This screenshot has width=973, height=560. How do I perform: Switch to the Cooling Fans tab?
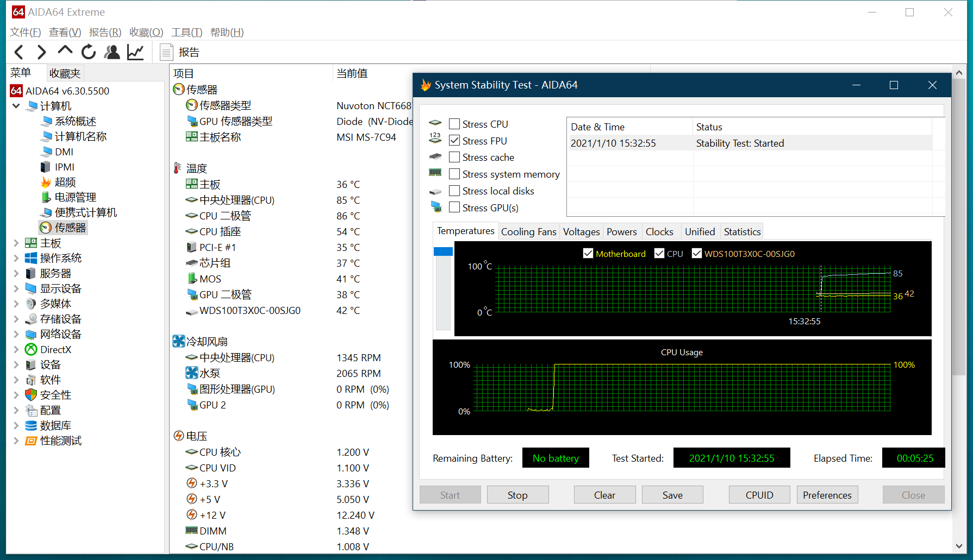[x=528, y=232]
